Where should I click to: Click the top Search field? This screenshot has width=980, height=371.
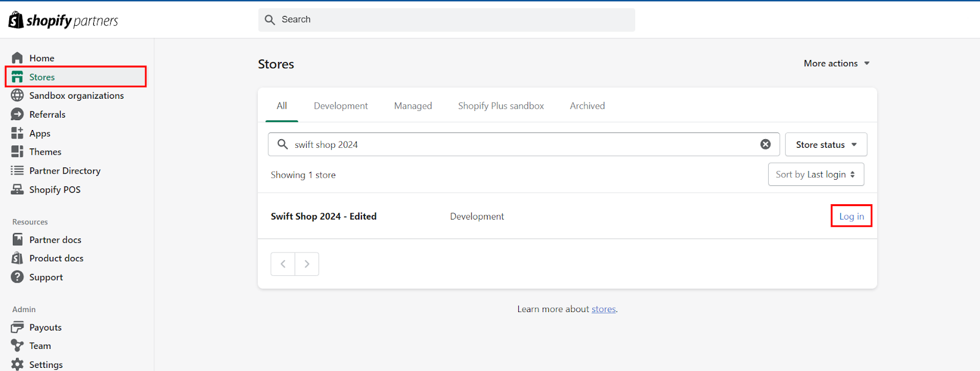[x=447, y=20]
